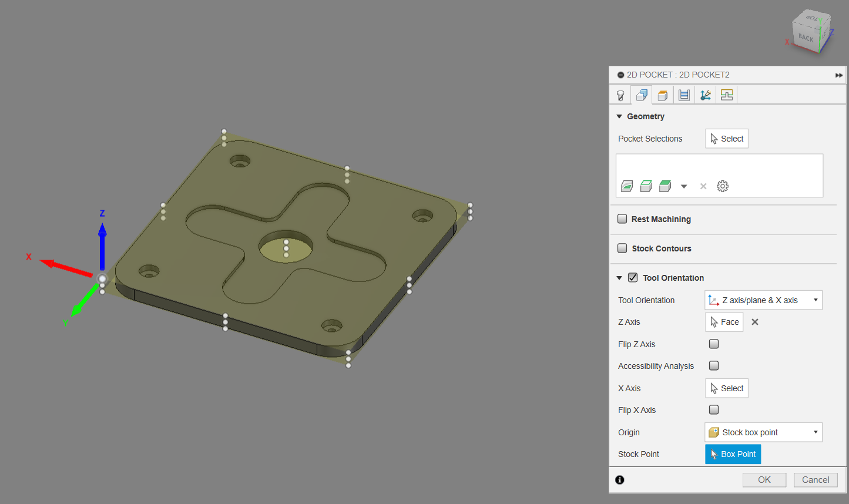Switch to the Geometry tab with blue cubes
This screenshot has width=849, height=504.
pos(642,95)
